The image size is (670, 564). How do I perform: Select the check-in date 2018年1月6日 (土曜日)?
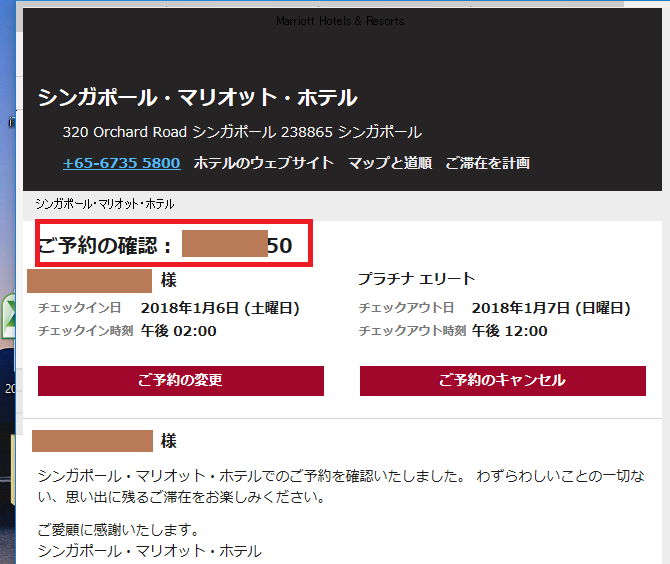point(220,308)
